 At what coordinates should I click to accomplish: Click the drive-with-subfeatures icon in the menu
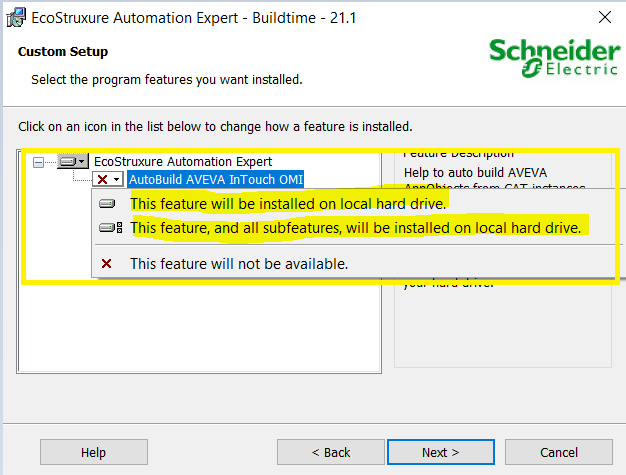click(111, 228)
